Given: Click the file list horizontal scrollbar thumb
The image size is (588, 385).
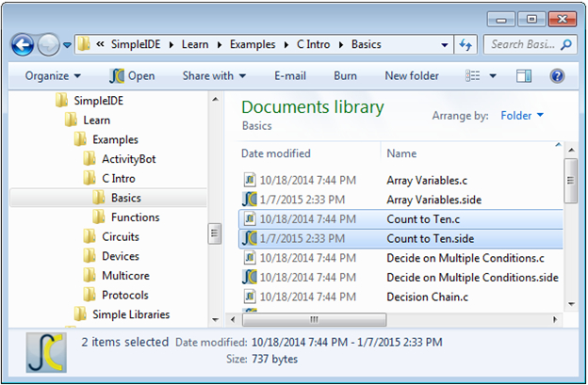Looking at the screenshot, I should click(314, 319).
